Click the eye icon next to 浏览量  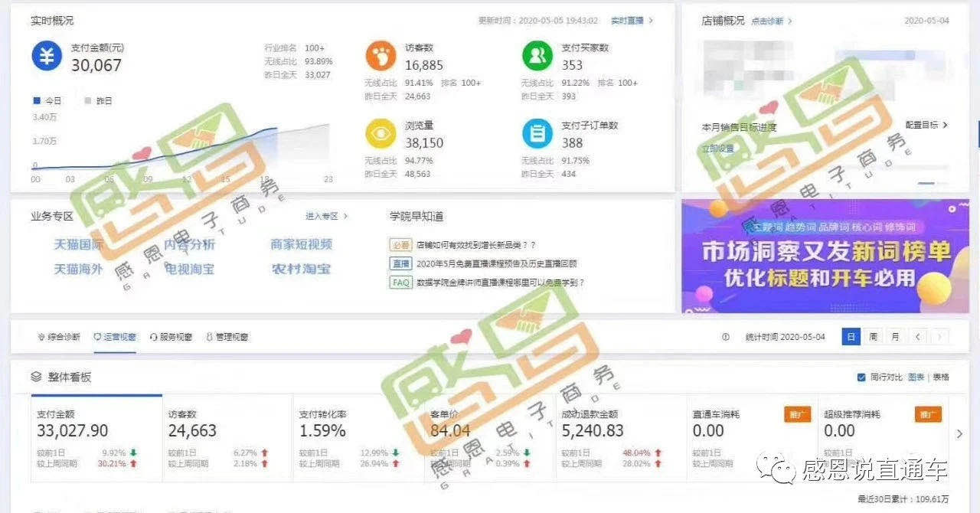tap(381, 132)
